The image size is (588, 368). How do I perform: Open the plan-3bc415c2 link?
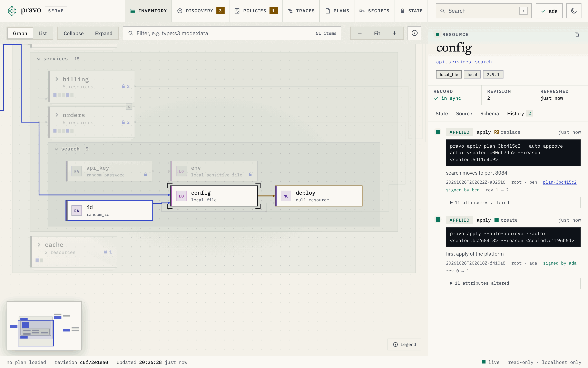point(560,182)
